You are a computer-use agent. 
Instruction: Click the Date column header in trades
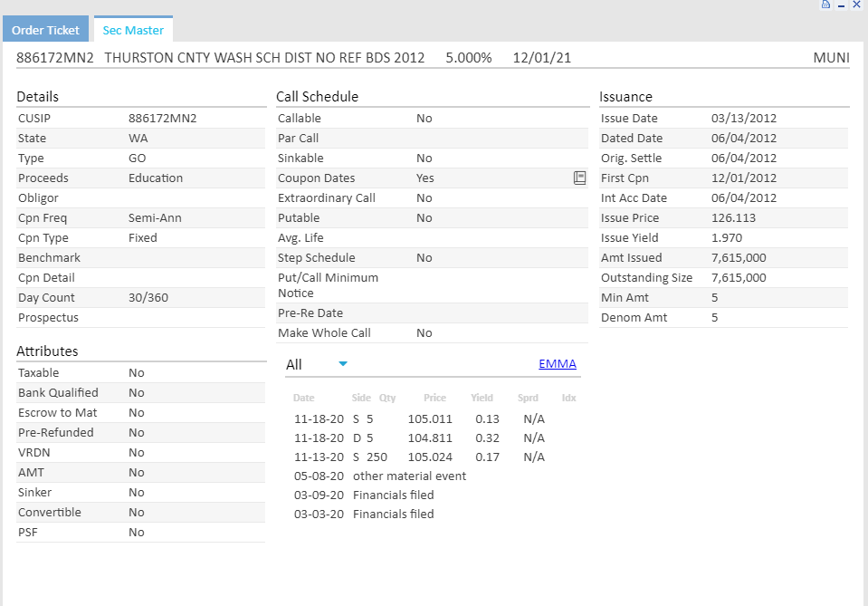coord(304,398)
